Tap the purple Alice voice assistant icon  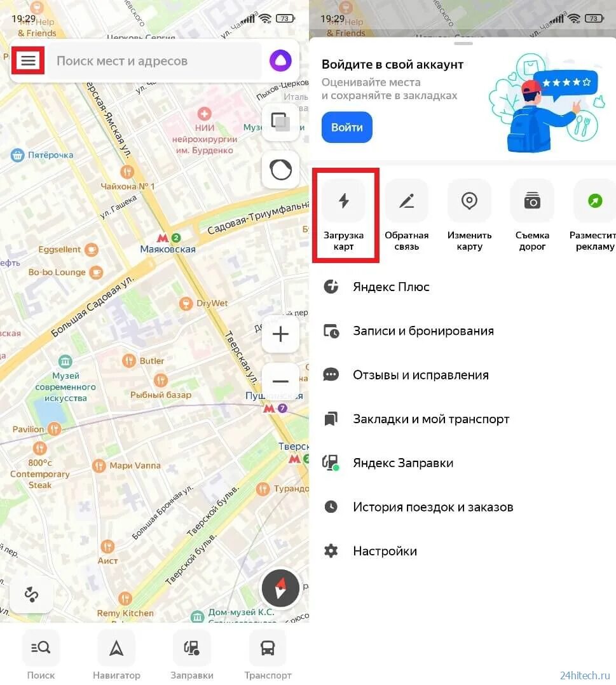[x=280, y=60]
